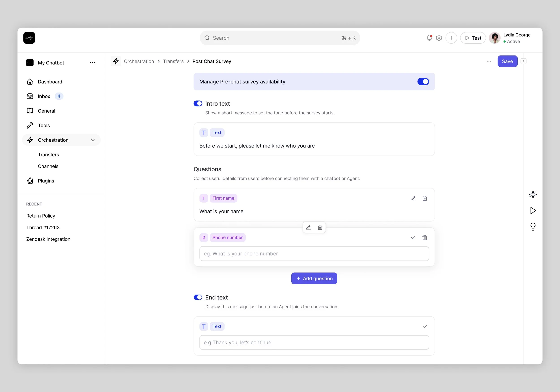Delete the Phone number question
560x392 pixels.
pos(424,238)
